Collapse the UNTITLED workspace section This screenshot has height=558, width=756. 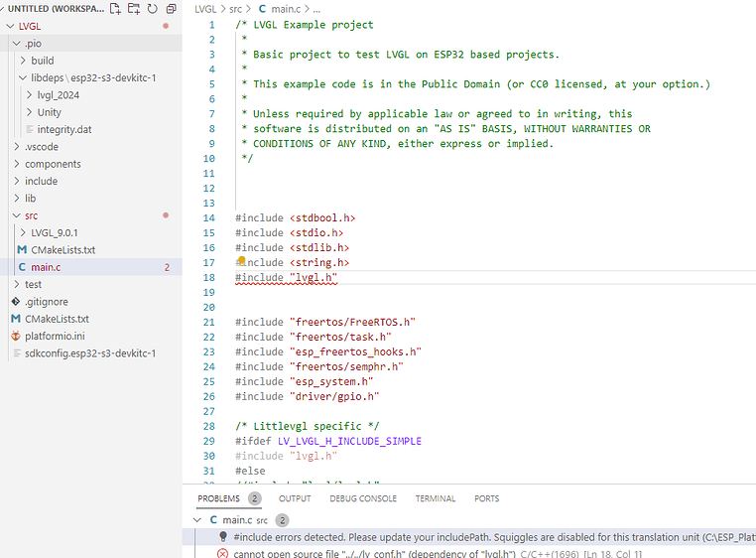(x=3, y=9)
